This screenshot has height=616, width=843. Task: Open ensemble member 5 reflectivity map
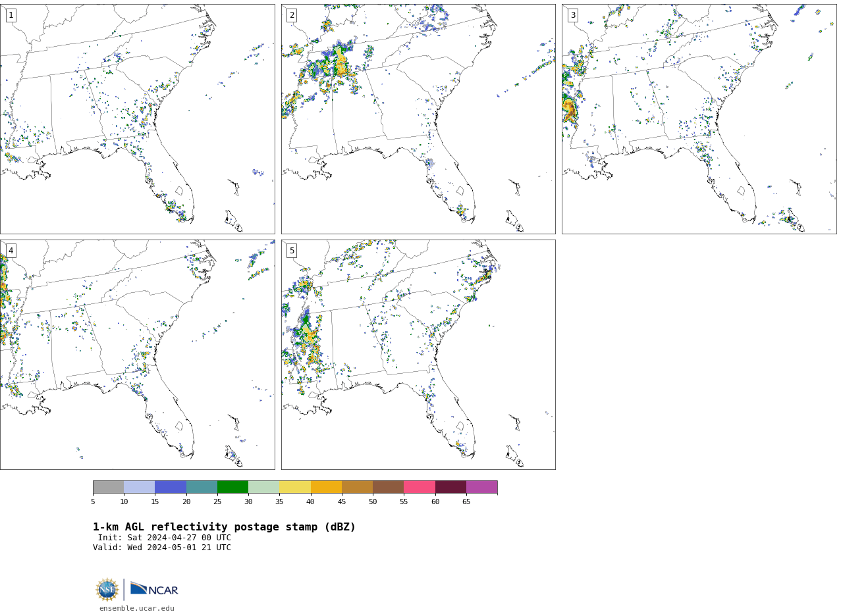[x=418, y=355]
